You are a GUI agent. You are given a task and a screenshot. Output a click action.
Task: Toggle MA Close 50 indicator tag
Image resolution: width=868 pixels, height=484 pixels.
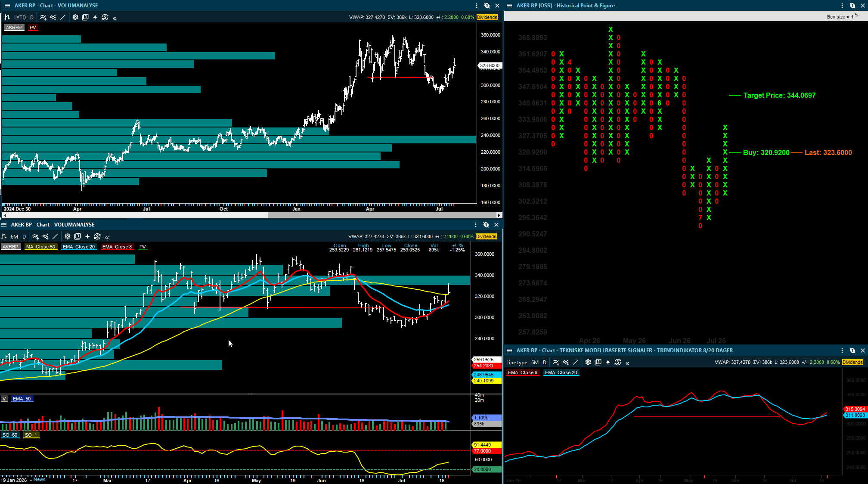pyautogui.click(x=41, y=247)
